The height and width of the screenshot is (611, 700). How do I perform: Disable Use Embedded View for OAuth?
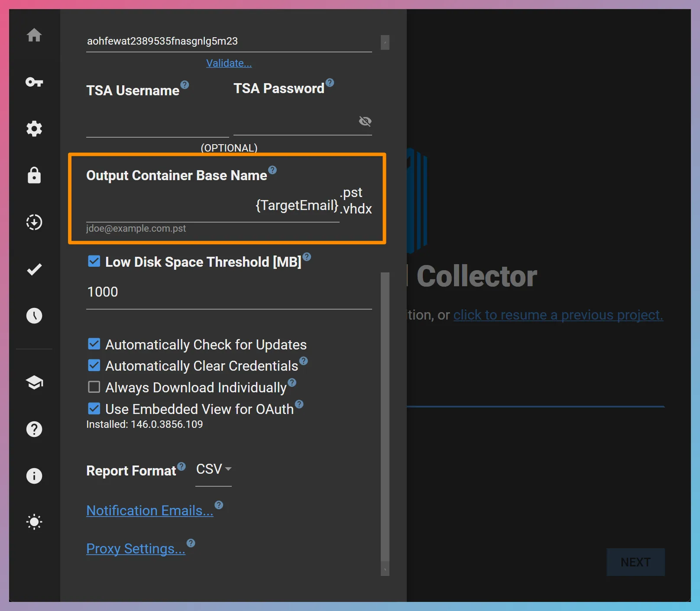94,408
